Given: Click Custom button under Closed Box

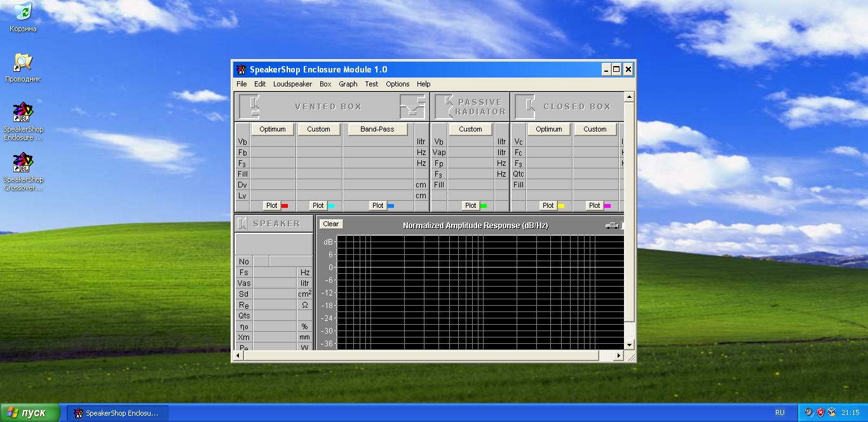Looking at the screenshot, I should (x=595, y=129).
